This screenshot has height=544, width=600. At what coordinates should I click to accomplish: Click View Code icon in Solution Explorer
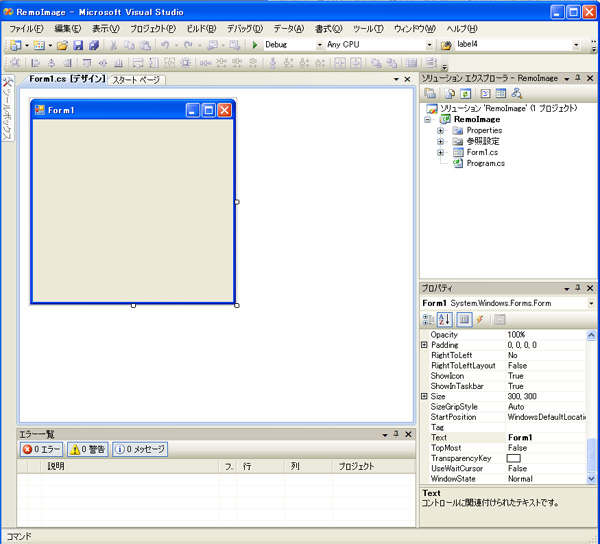[x=485, y=93]
